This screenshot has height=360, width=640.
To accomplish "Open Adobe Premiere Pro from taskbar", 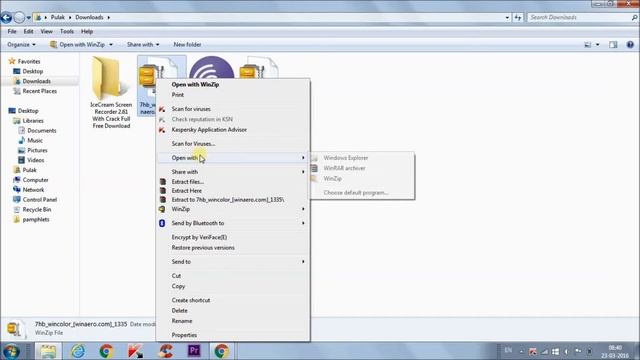I will [x=194, y=351].
